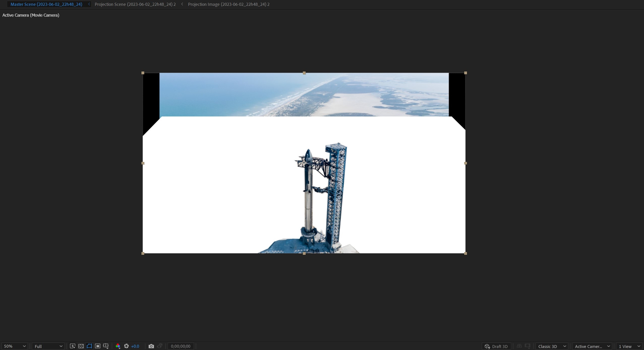Click the Active Camera (Movie Camera) label

(31, 15)
